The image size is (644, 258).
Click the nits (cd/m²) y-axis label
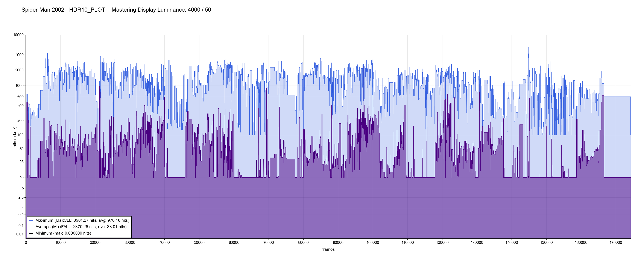[x=15, y=137]
